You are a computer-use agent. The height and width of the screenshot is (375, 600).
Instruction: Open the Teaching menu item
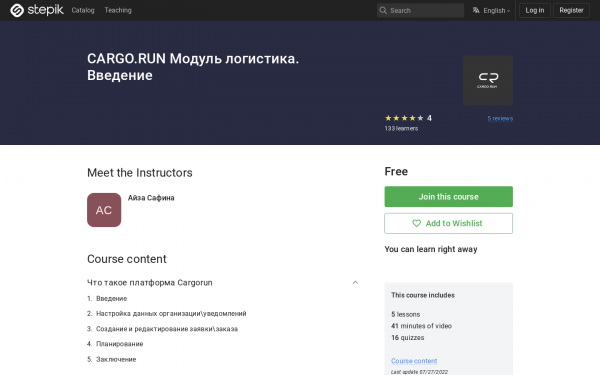[118, 10]
